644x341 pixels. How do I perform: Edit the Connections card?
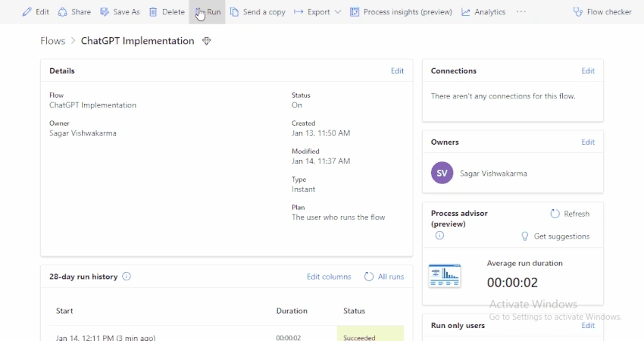point(588,70)
